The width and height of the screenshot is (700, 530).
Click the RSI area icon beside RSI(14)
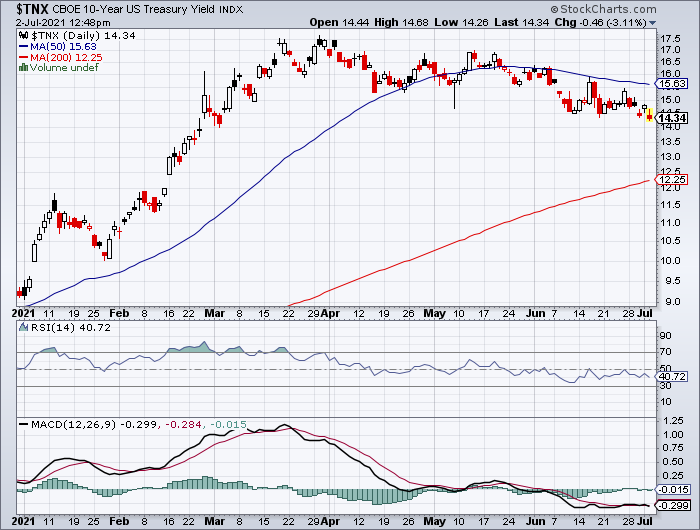[x=24, y=327]
